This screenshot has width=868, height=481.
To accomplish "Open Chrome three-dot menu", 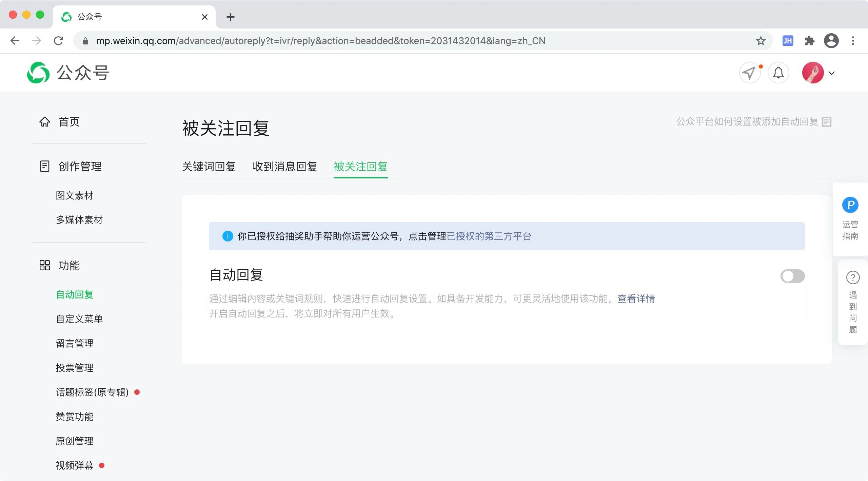I will coord(853,41).
